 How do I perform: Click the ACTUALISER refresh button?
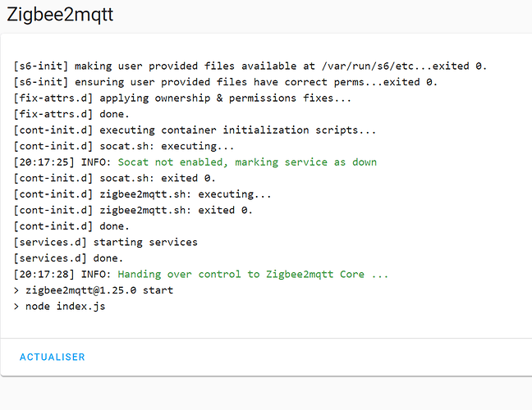tap(53, 358)
